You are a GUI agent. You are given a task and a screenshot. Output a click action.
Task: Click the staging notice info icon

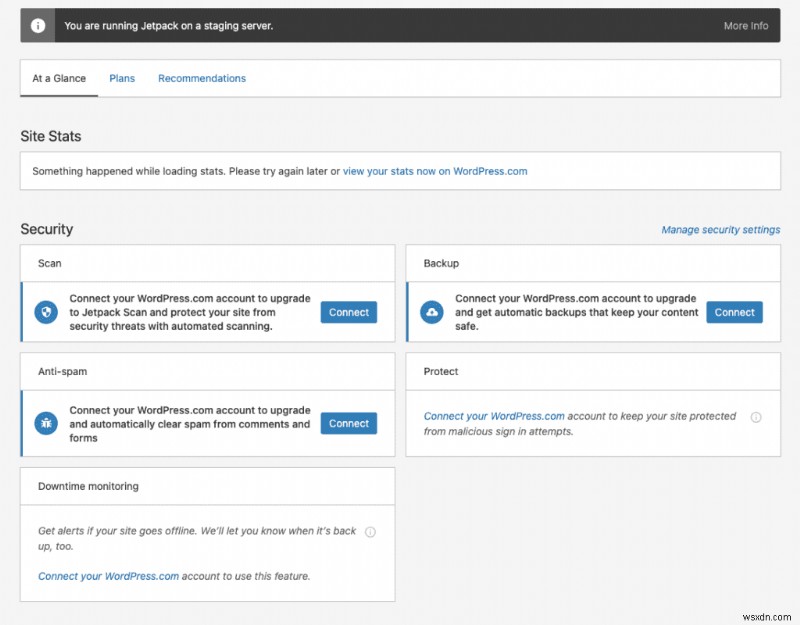click(x=38, y=26)
